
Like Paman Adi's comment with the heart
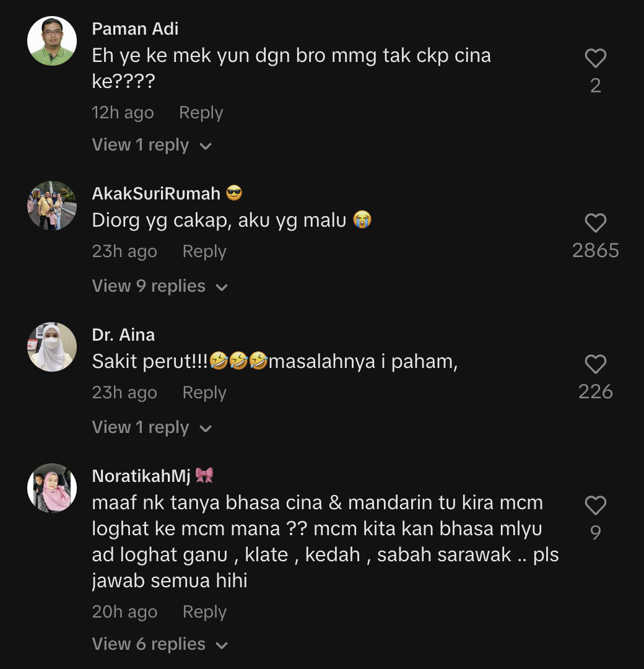[595, 58]
